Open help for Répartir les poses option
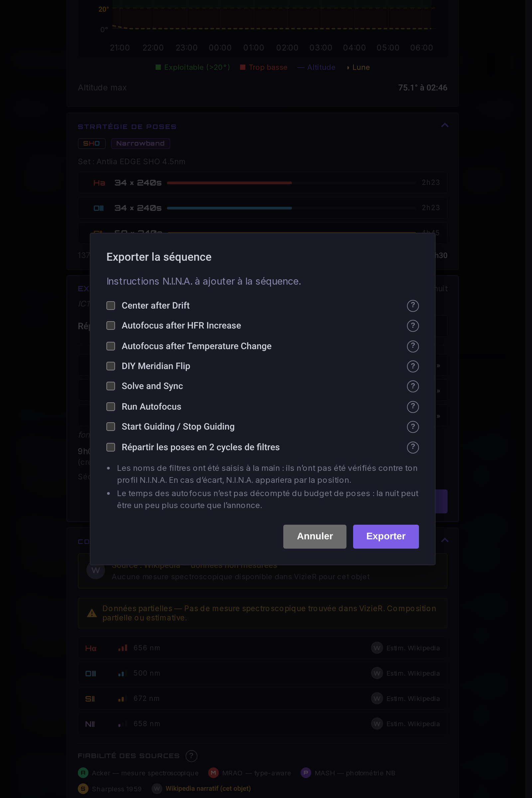The height and width of the screenshot is (798, 532). click(x=413, y=447)
